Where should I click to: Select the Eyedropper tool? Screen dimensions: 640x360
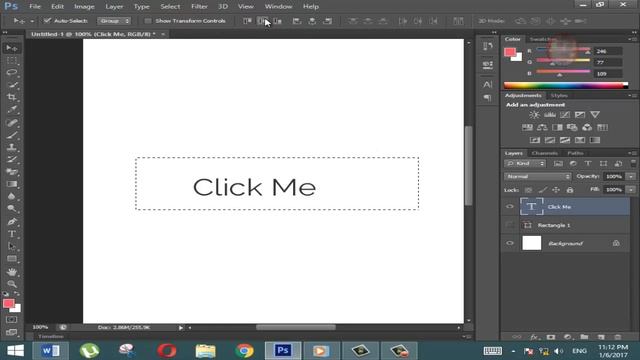click(11, 109)
